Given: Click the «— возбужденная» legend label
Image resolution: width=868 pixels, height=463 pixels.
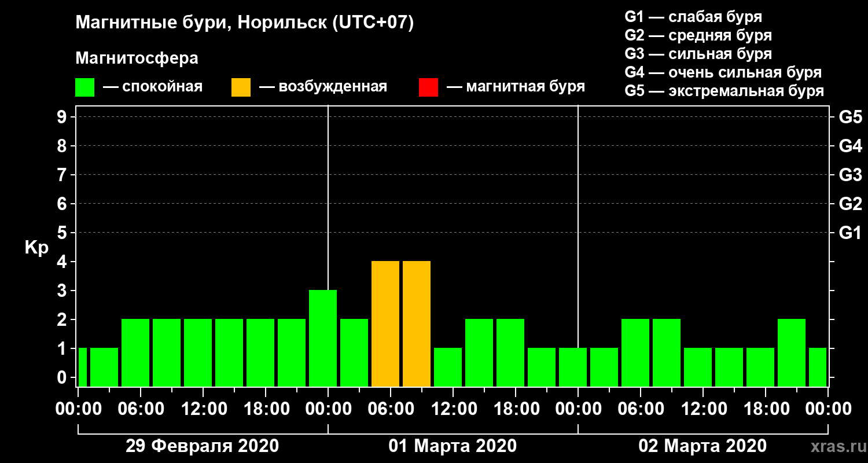Looking at the screenshot, I should 323,87.
